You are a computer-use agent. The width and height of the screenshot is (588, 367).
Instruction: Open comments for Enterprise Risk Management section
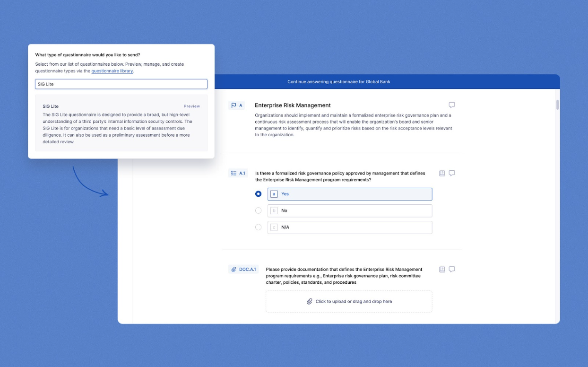pos(452,105)
